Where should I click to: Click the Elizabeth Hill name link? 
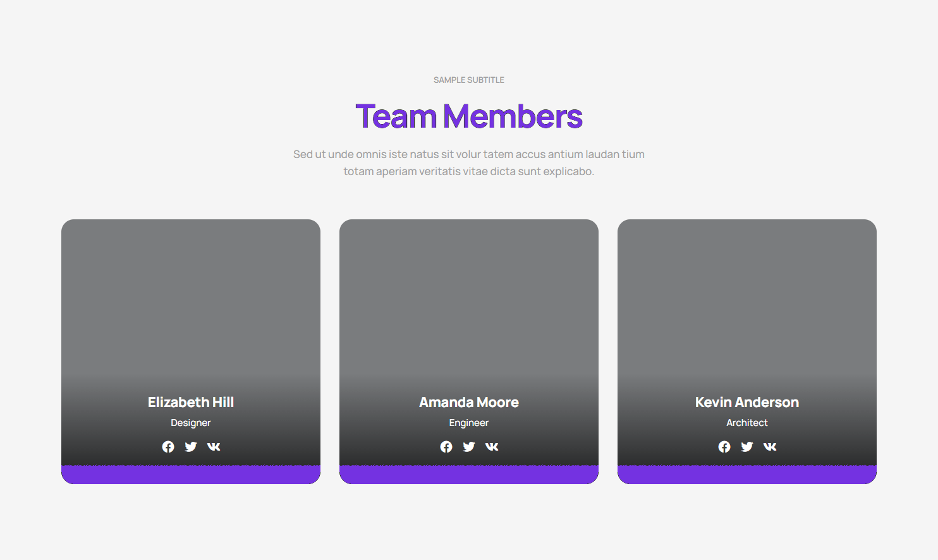191,403
